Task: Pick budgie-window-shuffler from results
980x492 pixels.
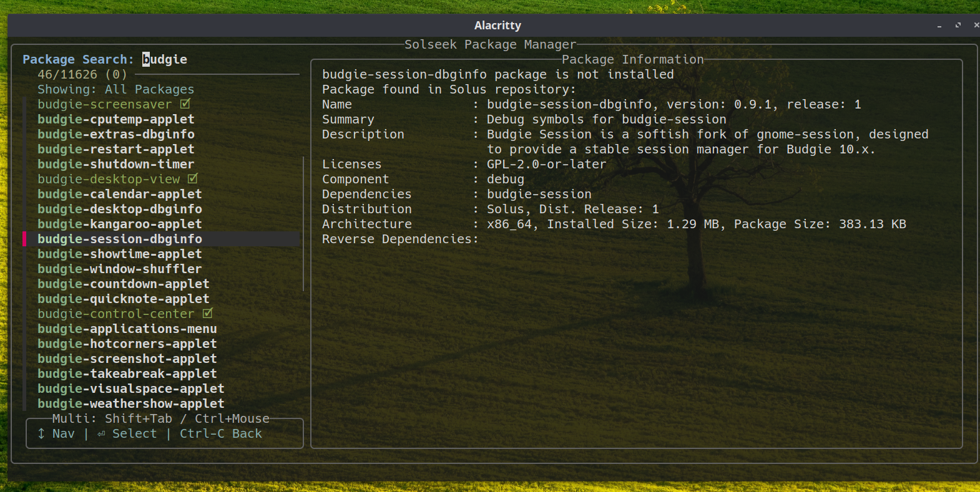Action: (x=119, y=269)
